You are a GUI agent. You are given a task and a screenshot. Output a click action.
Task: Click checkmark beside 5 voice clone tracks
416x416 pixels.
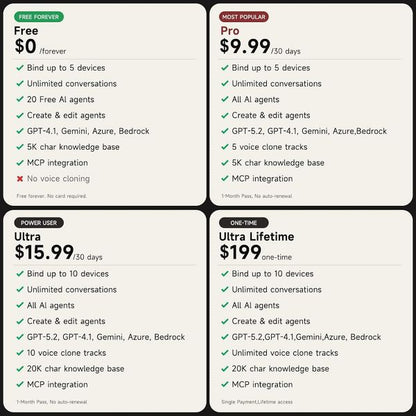click(225, 147)
